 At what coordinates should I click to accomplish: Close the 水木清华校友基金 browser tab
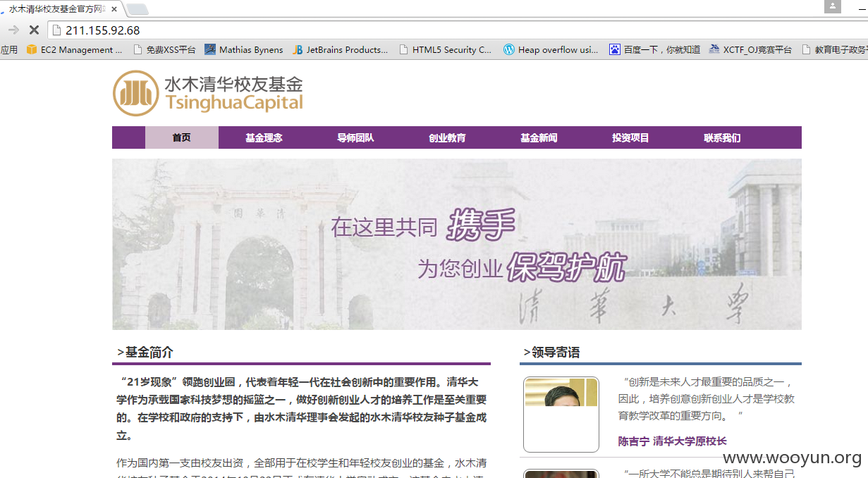(114, 9)
